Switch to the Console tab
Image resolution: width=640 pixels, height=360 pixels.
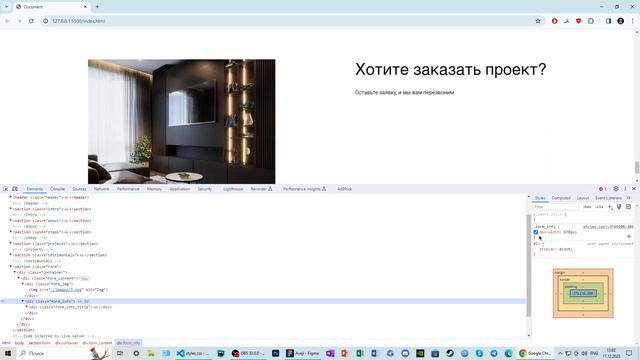pos(58,189)
